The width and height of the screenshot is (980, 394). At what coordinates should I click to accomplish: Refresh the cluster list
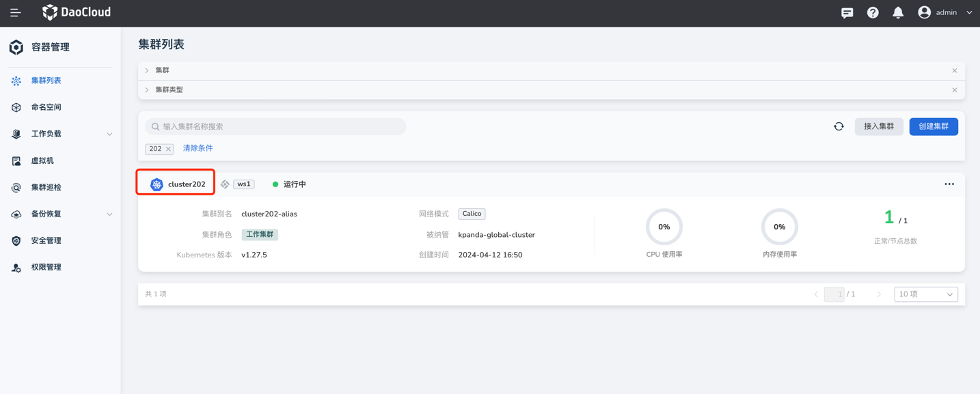[x=839, y=126]
